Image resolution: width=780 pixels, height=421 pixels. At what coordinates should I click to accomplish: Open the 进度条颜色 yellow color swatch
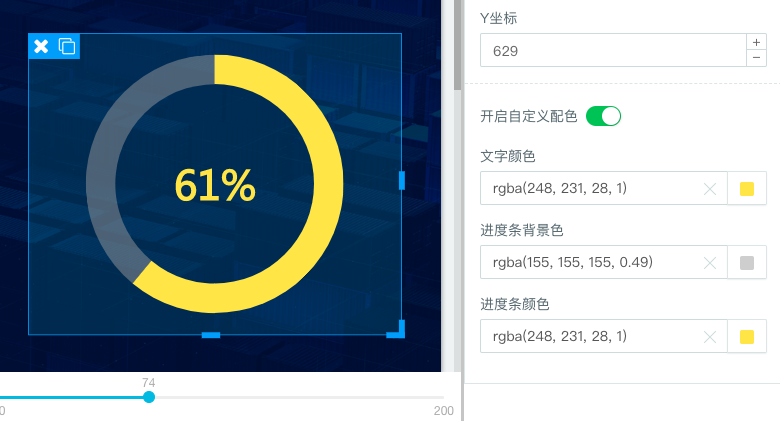747,336
